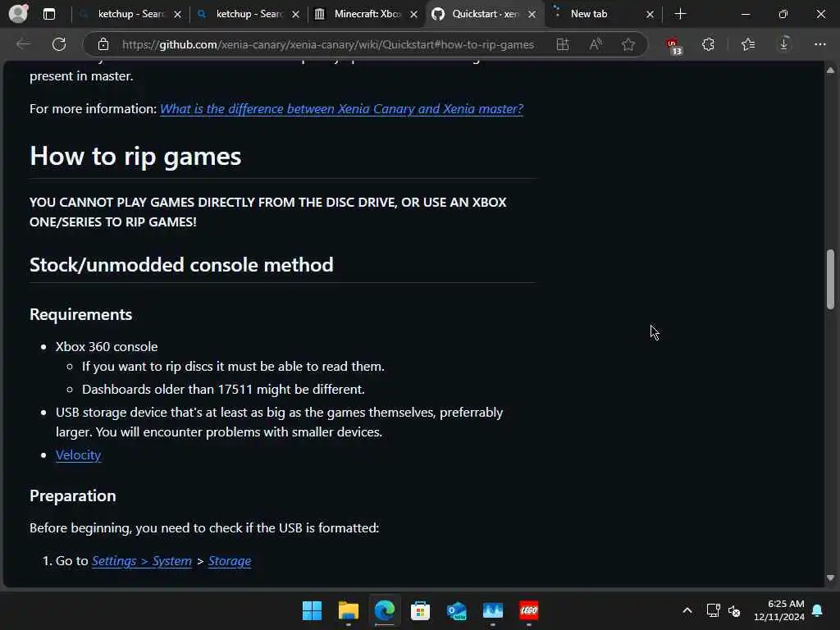This screenshot has width=840, height=630.
Task: Switch to the New tab page
Action: click(x=603, y=14)
